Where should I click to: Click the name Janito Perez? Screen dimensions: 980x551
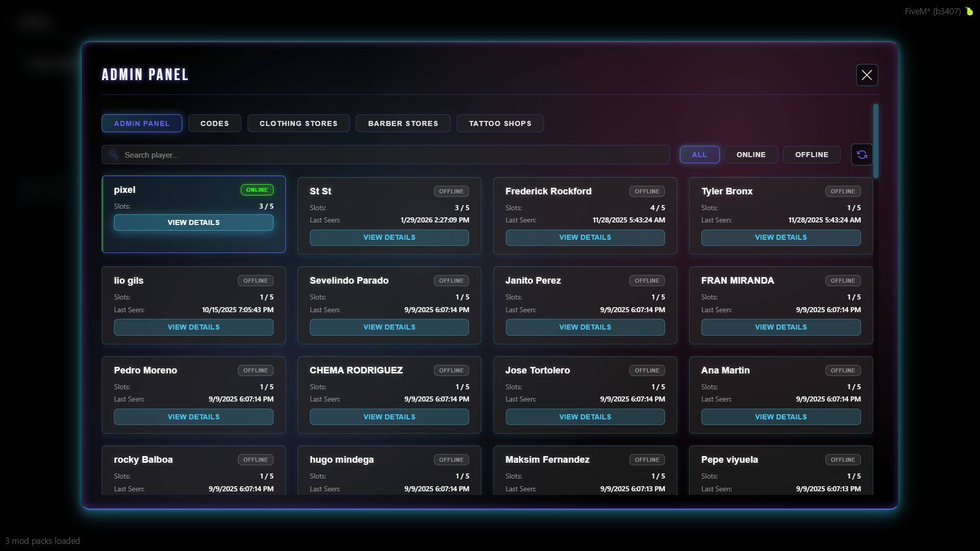point(533,281)
